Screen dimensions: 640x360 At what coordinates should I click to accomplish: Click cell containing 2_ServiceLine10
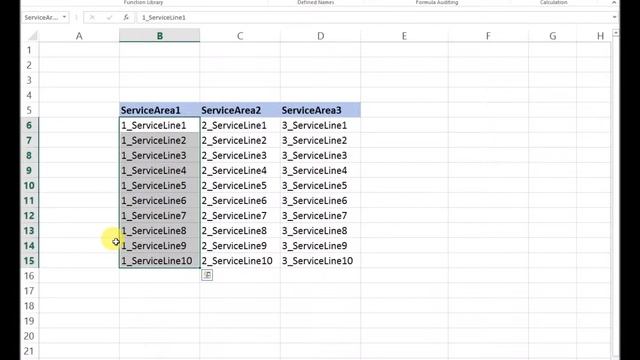point(240,261)
